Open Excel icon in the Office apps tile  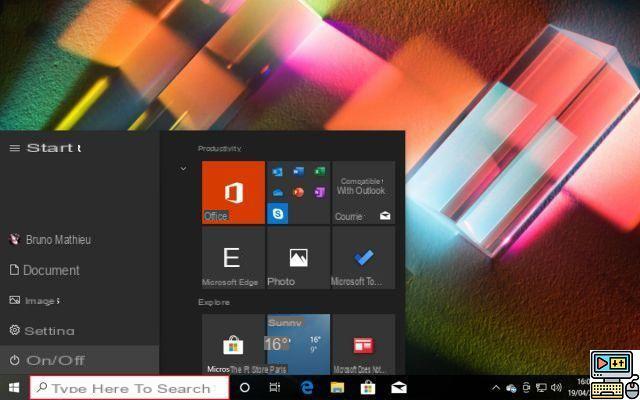pyautogui.click(x=320, y=171)
